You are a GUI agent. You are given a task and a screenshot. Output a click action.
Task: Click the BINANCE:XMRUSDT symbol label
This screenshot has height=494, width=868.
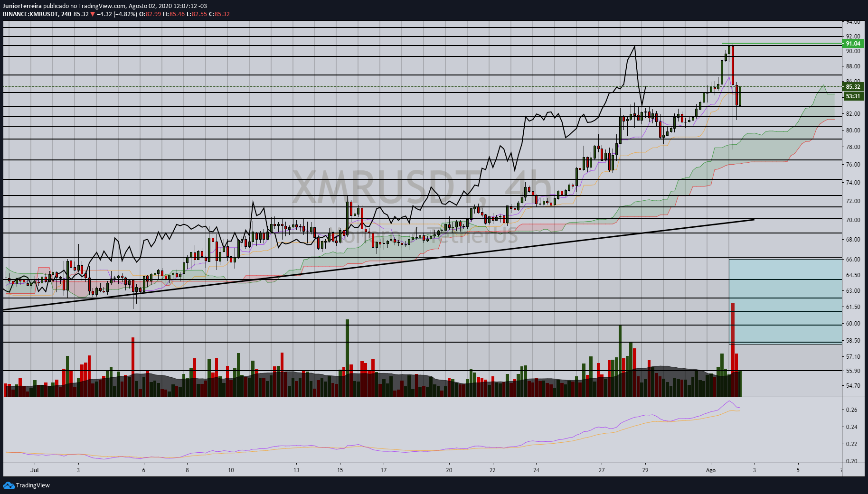[x=30, y=14]
